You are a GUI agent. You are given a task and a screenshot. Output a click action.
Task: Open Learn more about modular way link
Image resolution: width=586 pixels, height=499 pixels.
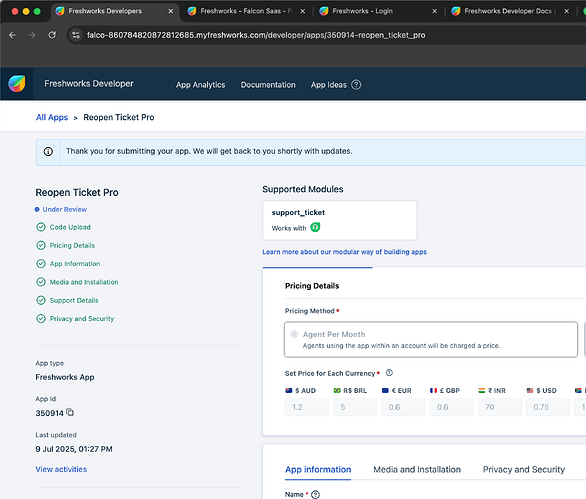tap(344, 252)
